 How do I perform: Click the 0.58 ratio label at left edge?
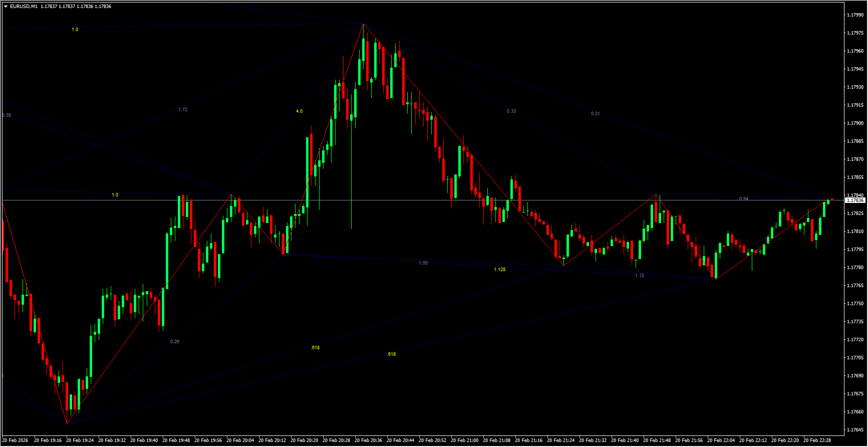7,115
